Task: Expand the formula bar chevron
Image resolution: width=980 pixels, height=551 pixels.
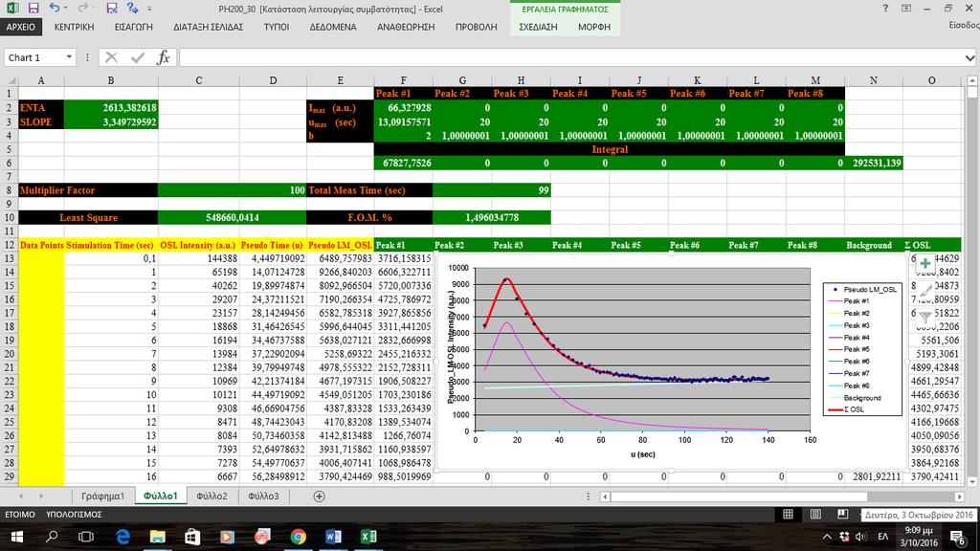Action: [x=969, y=58]
